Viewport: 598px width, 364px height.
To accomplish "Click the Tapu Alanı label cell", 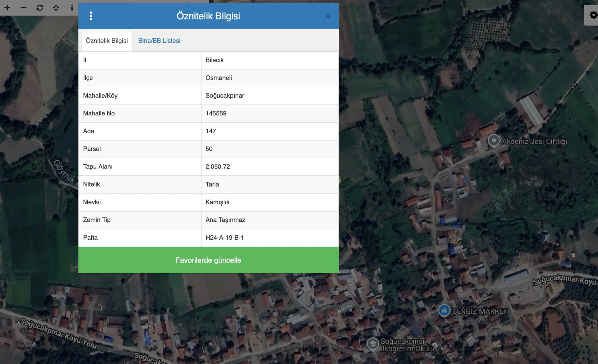I will (140, 167).
